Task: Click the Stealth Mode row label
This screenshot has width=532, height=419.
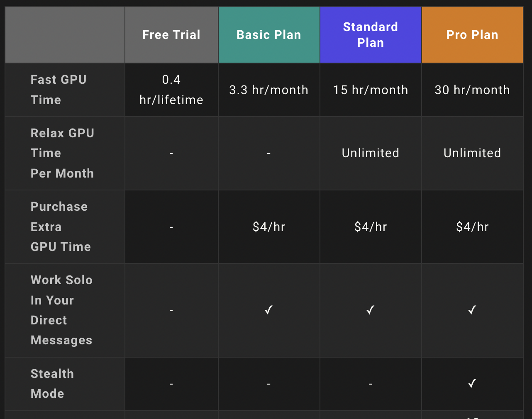Action: pos(52,384)
